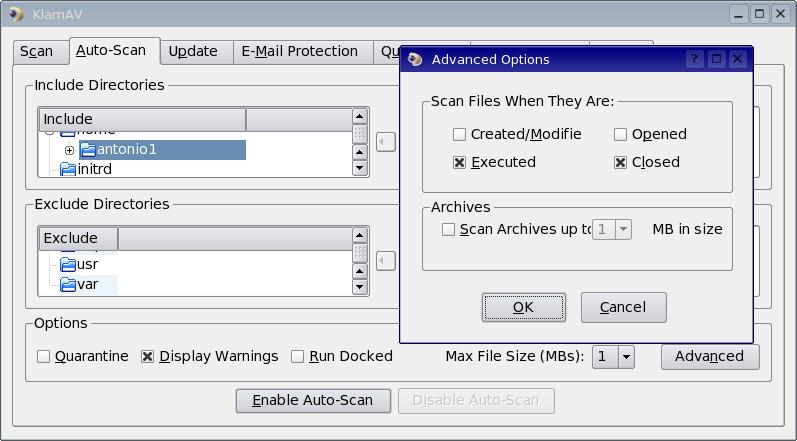
Task: Enable the Opened checkbox
Action: click(620, 134)
